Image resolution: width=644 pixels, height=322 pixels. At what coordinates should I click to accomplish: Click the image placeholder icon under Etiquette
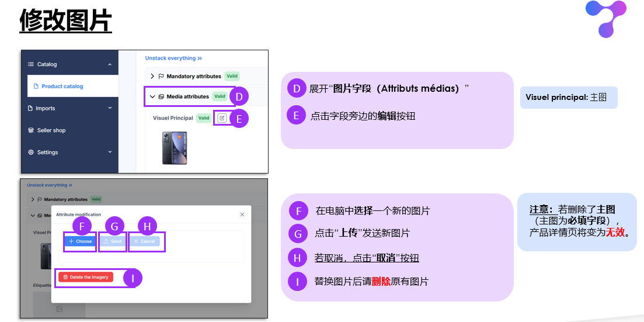coord(59,309)
